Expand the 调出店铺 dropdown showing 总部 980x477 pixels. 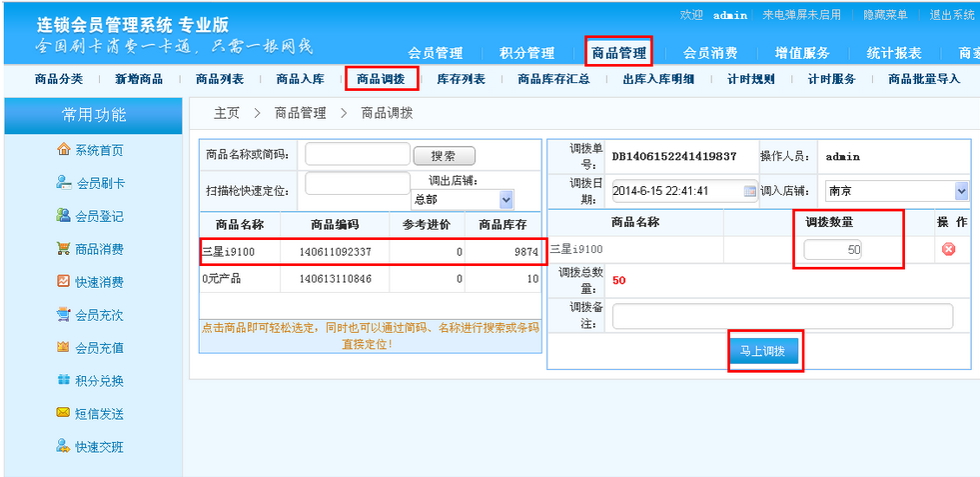tap(505, 199)
